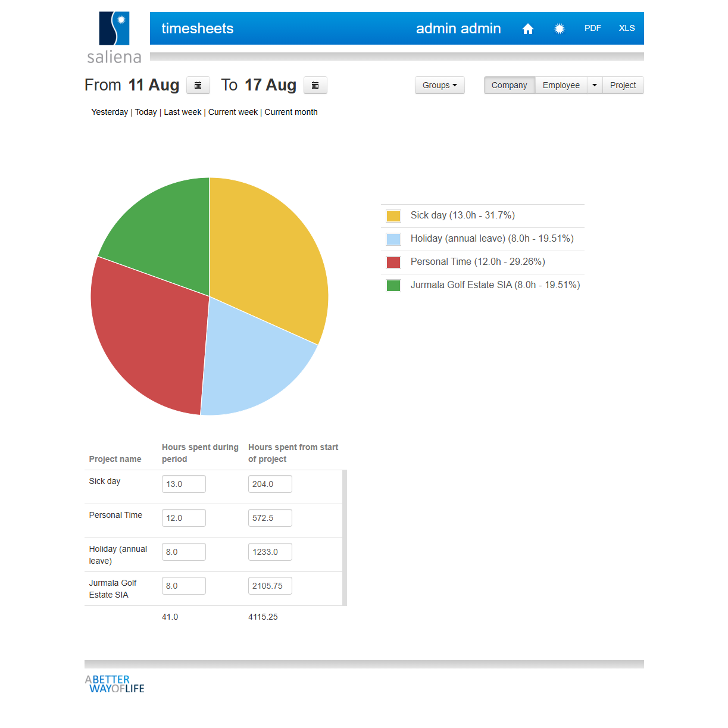Switch report view to Project
Screen dimensions: 728x728
[623, 85]
